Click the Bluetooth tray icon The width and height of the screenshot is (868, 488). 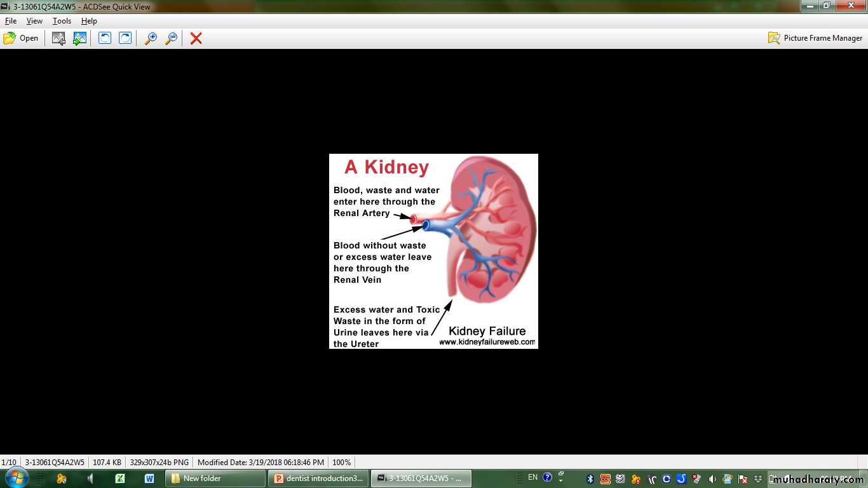(590, 478)
